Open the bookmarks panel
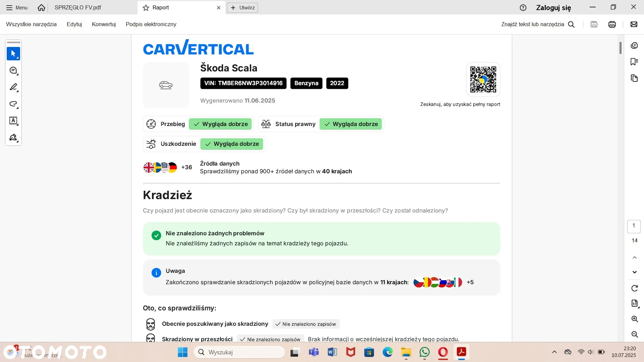644x362 pixels. (x=634, y=62)
